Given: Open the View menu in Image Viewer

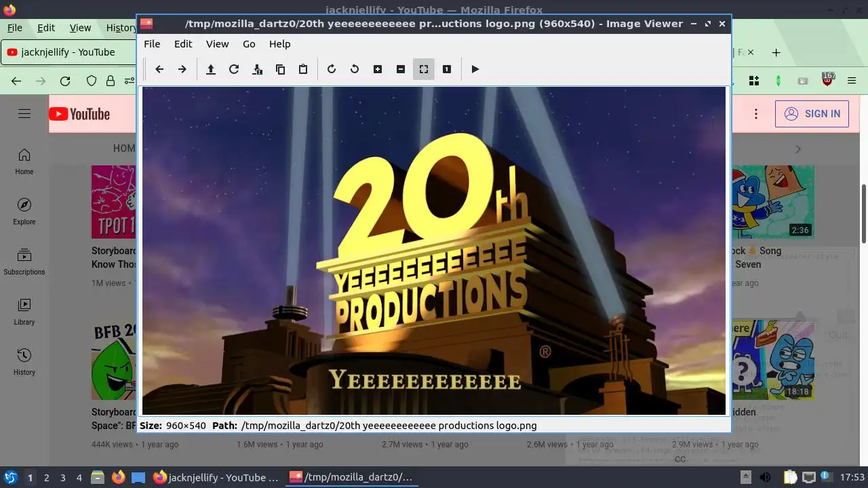Looking at the screenshot, I should point(217,44).
